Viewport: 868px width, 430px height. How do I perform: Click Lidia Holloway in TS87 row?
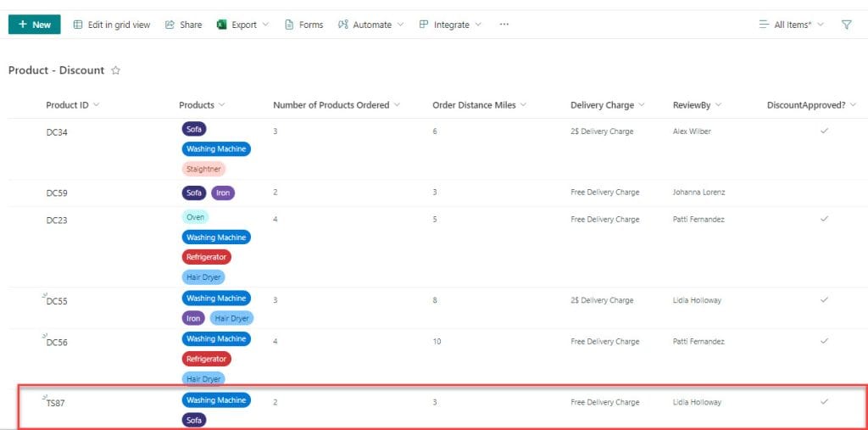pyautogui.click(x=697, y=402)
